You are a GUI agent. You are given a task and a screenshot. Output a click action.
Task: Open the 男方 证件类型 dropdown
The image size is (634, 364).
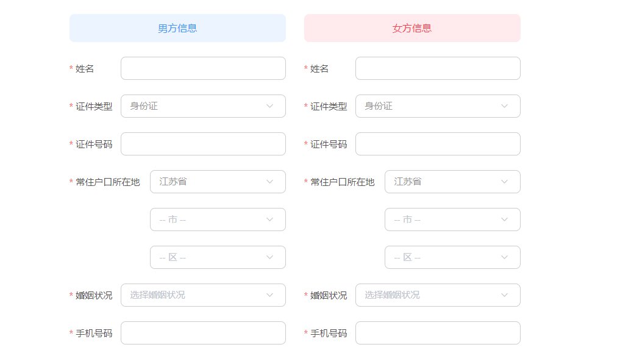(203, 106)
